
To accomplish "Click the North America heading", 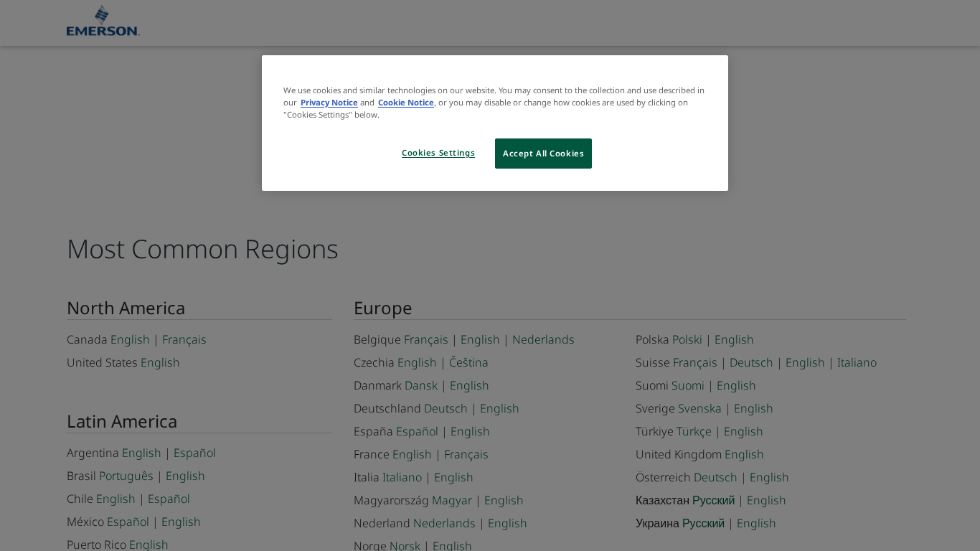I will pos(126,308).
